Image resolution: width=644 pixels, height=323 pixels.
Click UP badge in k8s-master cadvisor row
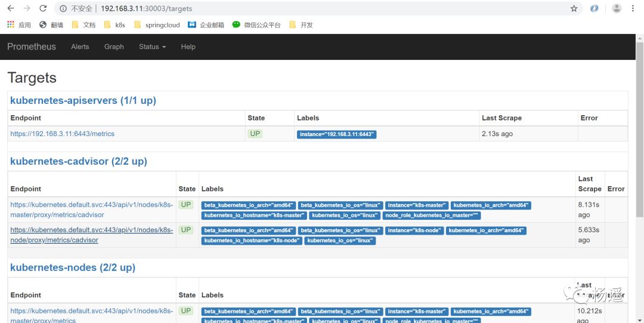pyautogui.click(x=186, y=205)
